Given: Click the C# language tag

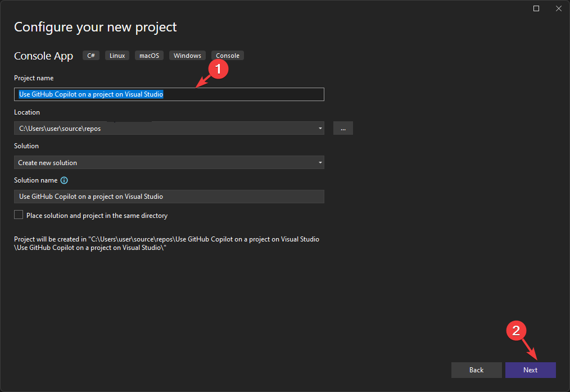Looking at the screenshot, I should (x=91, y=56).
